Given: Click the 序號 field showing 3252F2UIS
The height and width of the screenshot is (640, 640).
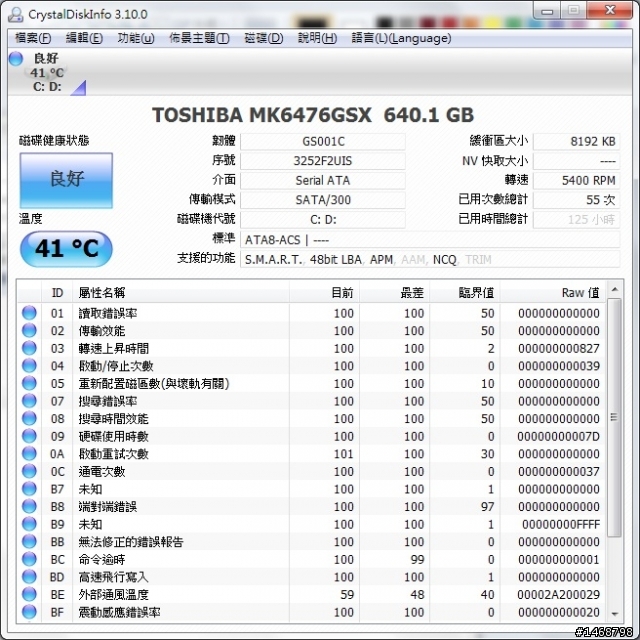Looking at the screenshot, I should [323, 161].
